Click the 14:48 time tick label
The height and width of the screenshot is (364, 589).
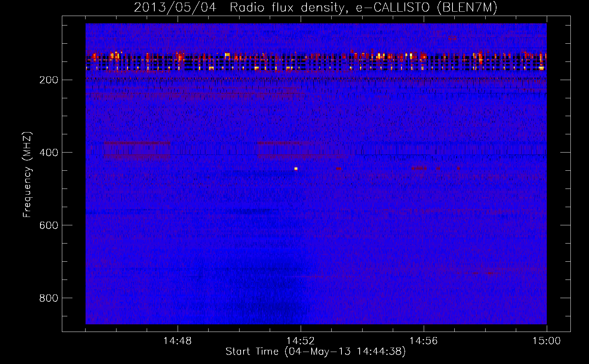178,341
